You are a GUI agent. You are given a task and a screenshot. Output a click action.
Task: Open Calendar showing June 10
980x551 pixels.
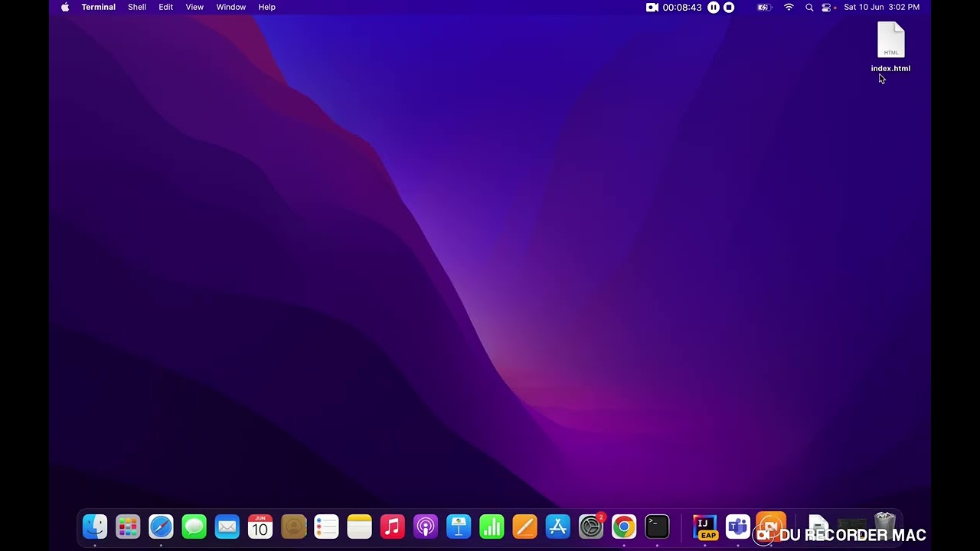[260, 527]
